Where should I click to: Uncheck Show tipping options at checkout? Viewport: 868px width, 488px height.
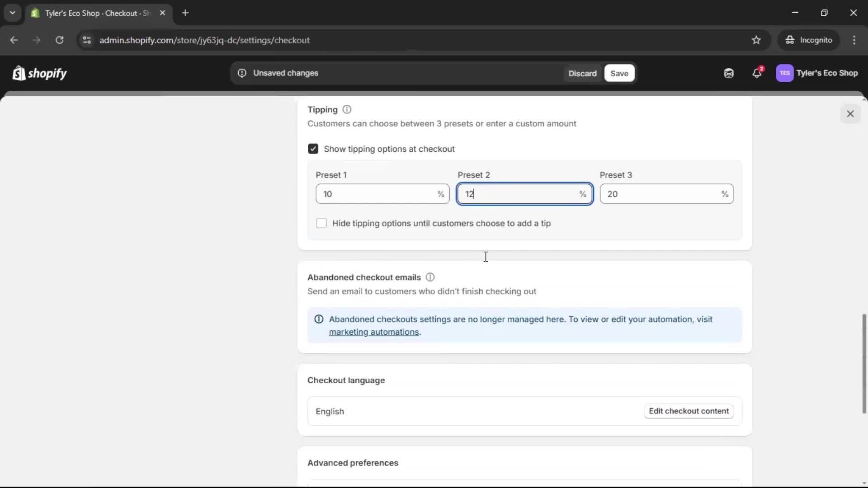(x=313, y=149)
